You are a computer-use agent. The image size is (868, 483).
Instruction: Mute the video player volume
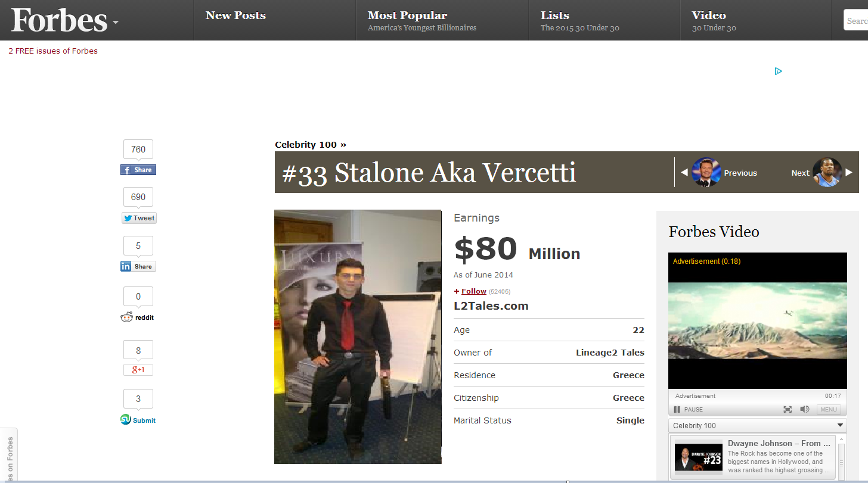pos(804,409)
